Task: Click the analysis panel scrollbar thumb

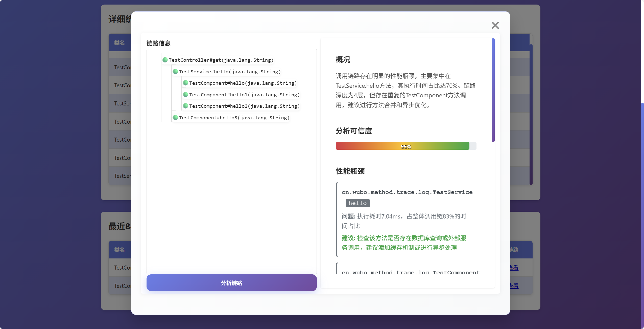Action: (493, 90)
